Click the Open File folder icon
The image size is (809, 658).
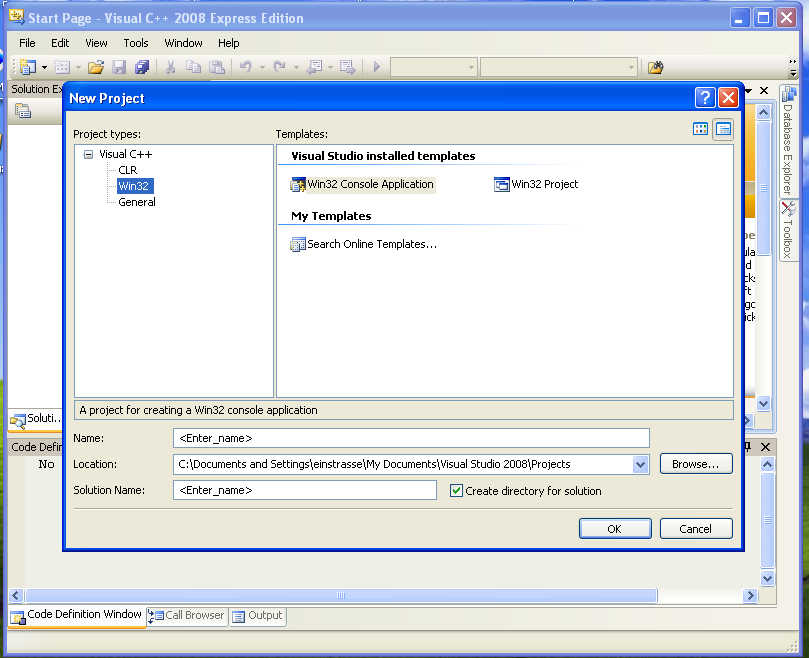click(x=96, y=67)
